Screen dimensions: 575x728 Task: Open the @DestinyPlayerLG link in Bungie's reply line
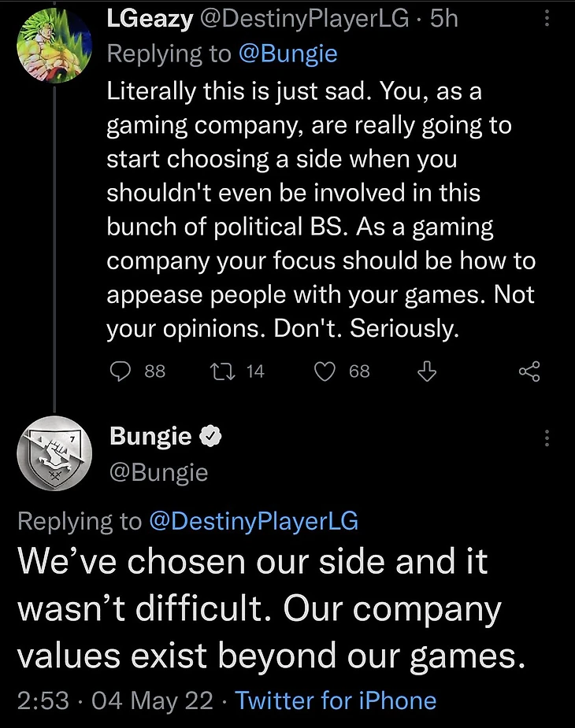(253, 520)
